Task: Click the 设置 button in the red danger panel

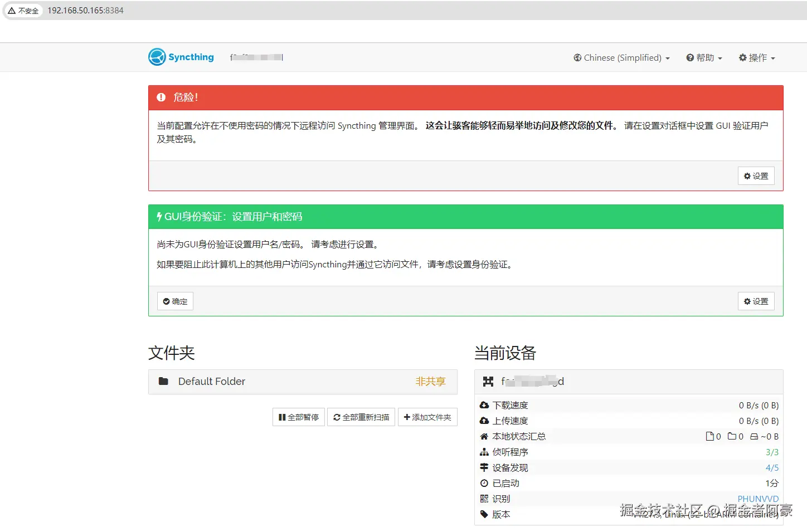Action: click(x=756, y=176)
